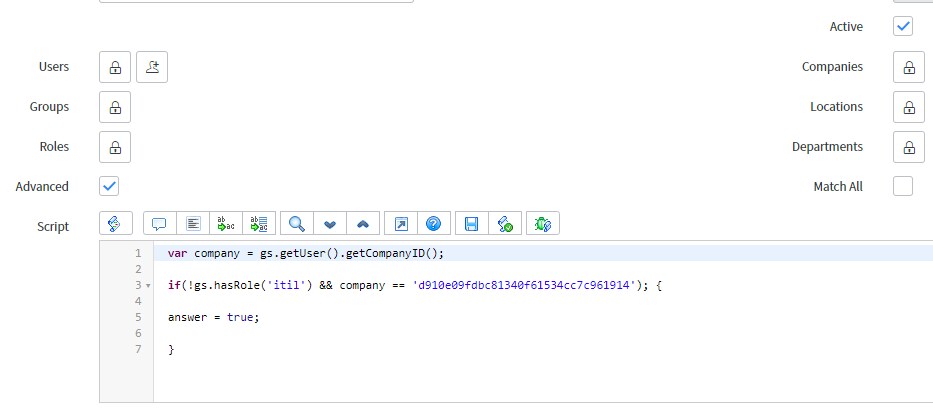Unlock the Departments field
The image size is (933, 410).
[x=909, y=147]
